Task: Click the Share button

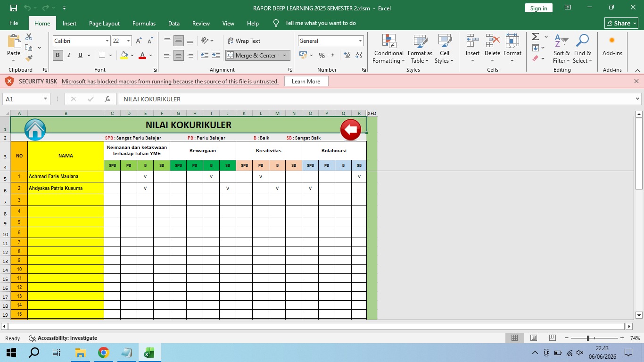Action: tap(621, 23)
